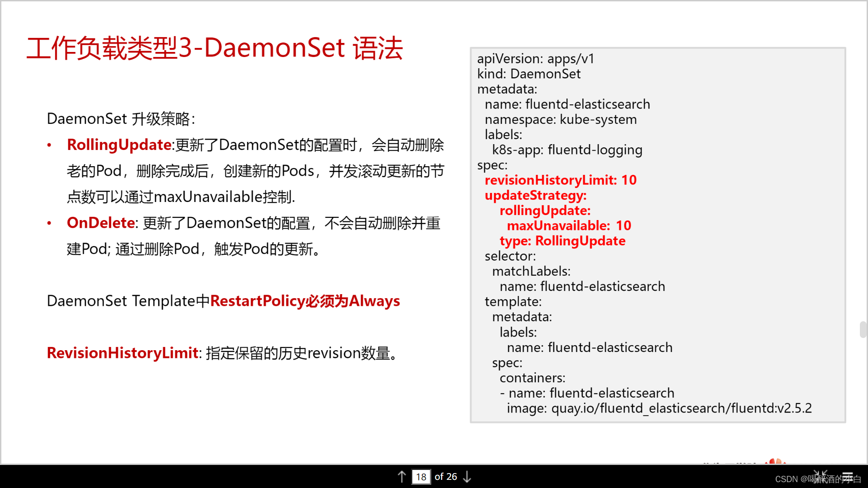Click the 'k8s-app: fluentd-logging' line

567,150
